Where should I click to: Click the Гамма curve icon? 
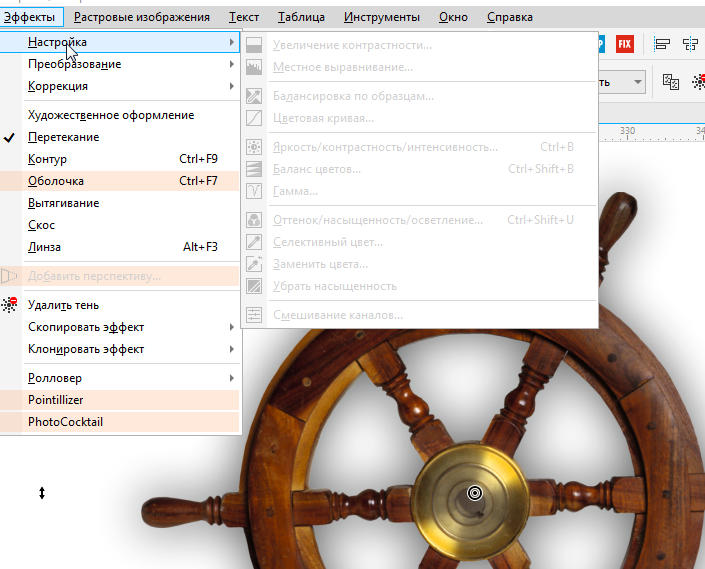(254, 191)
